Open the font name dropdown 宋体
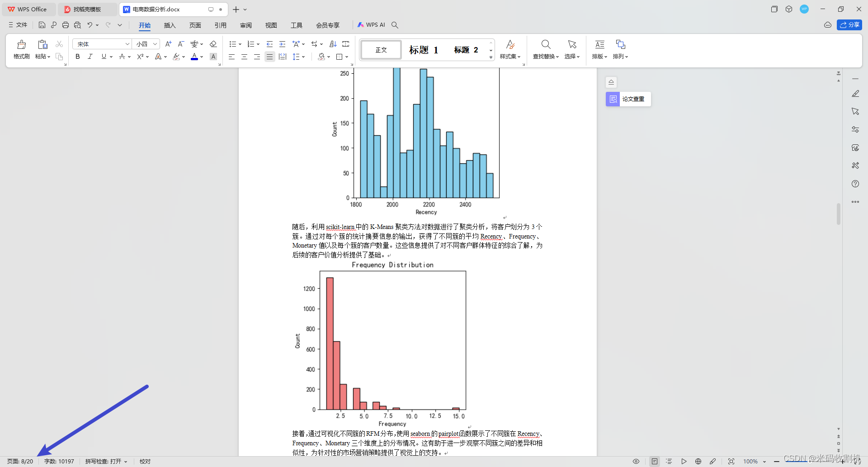 tap(127, 44)
